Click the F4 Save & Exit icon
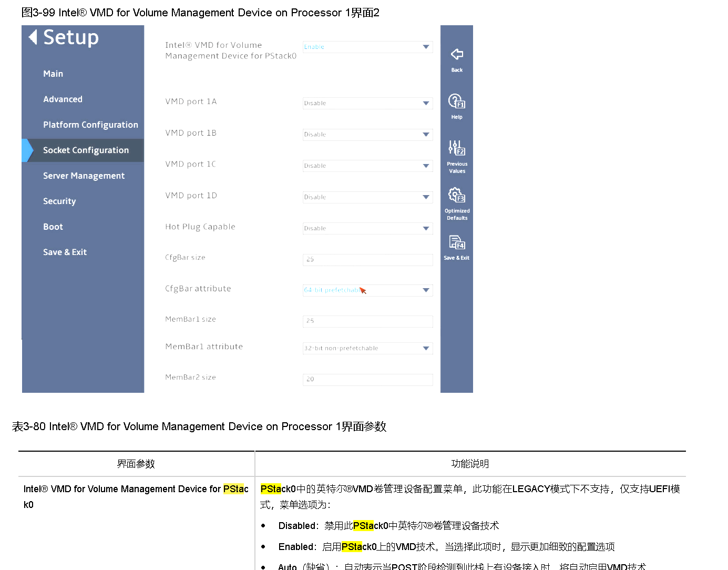This screenshot has height=570, width=728. (x=457, y=242)
